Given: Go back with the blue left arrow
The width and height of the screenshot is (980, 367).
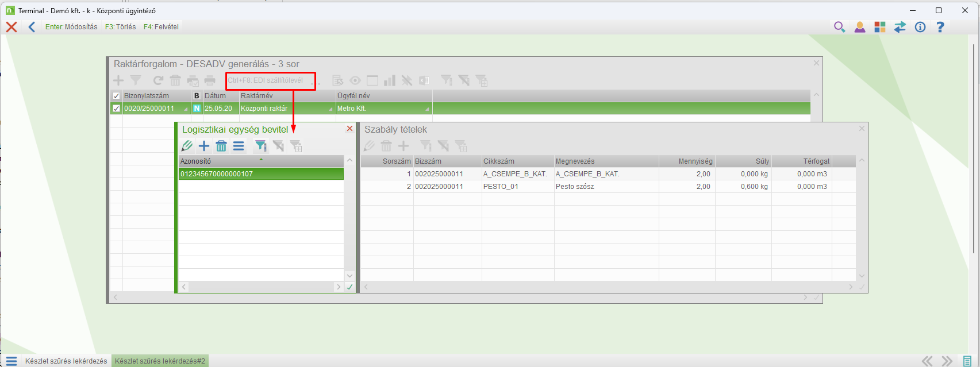Looking at the screenshot, I should coord(32,27).
